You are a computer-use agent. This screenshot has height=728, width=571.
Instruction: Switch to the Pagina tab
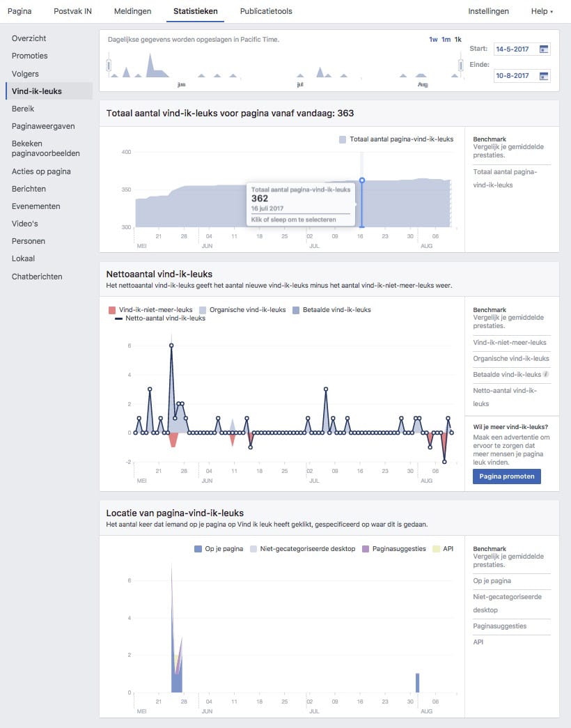(19, 11)
